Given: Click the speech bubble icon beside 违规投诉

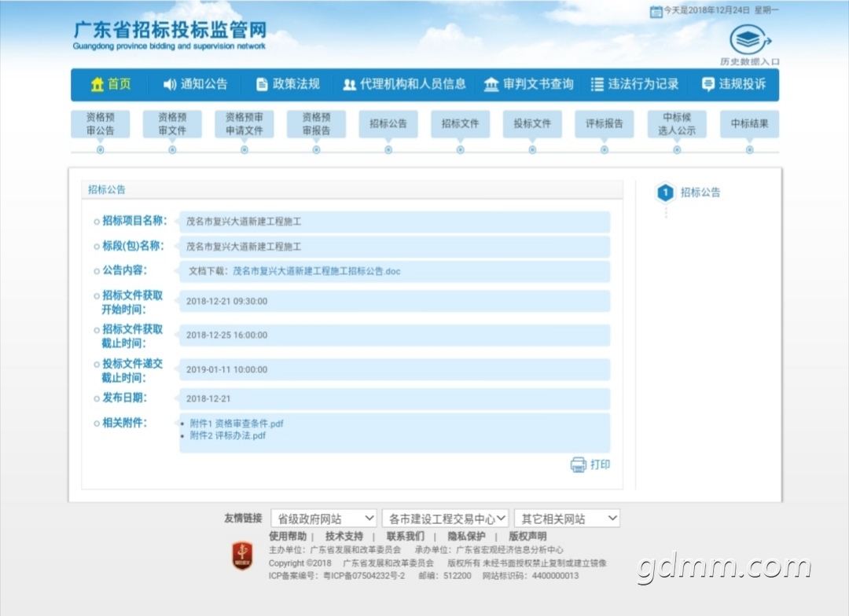Looking at the screenshot, I should (x=708, y=84).
